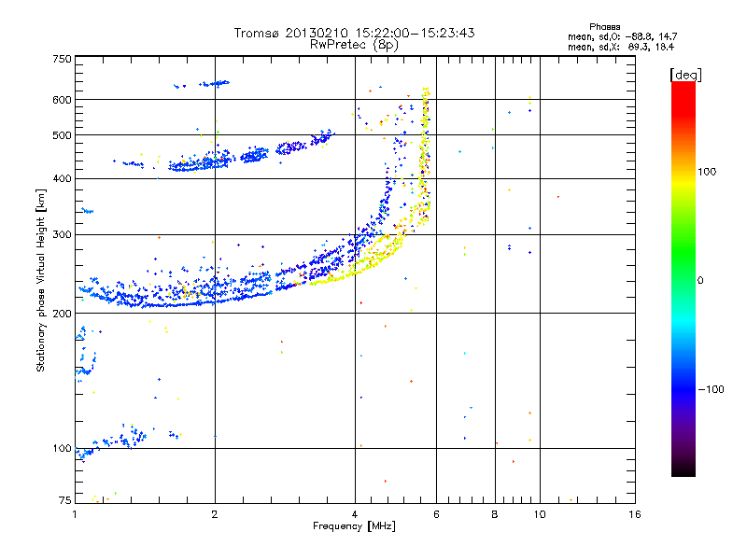Image resolution: width=747 pixels, height=560 pixels.
Task: Click the plot title "Tromsø 20130210 15:22:00-15:23:43"
Action: tap(354, 33)
